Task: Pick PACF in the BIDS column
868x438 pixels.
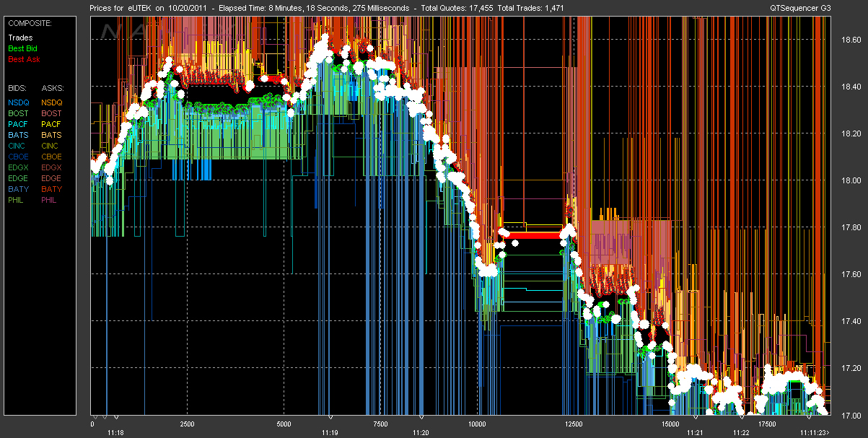Action: [18, 124]
